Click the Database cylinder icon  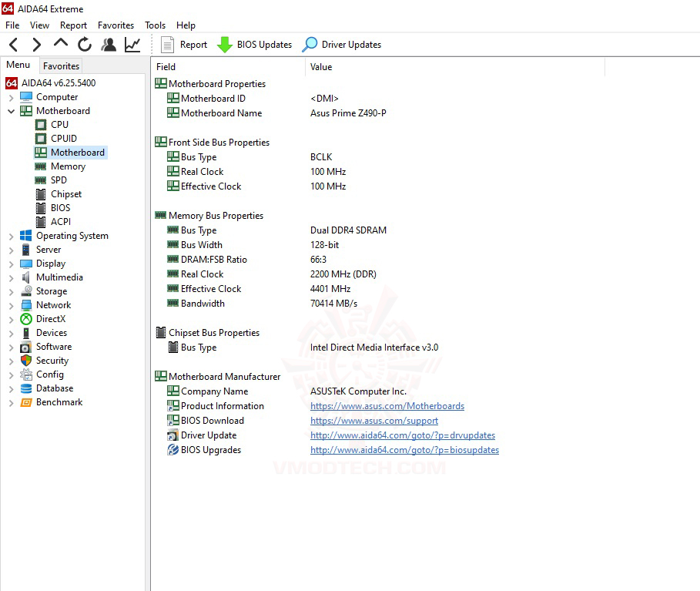point(26,388)
